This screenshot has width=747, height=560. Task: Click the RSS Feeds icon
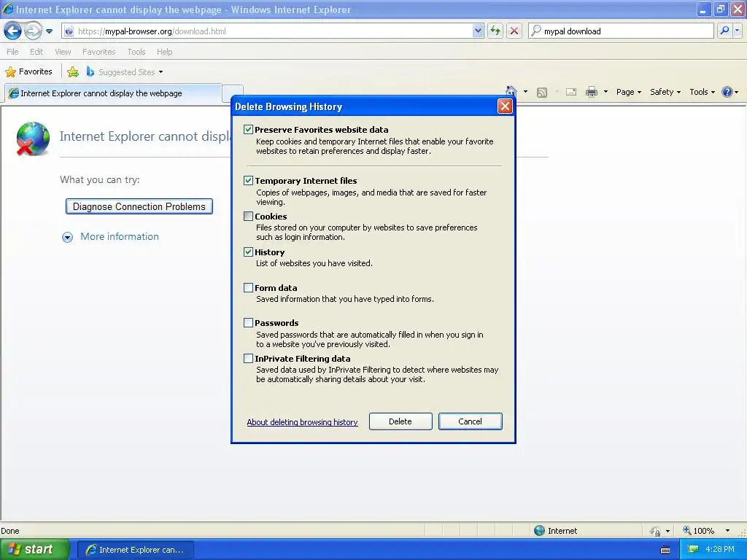[542, 92]
